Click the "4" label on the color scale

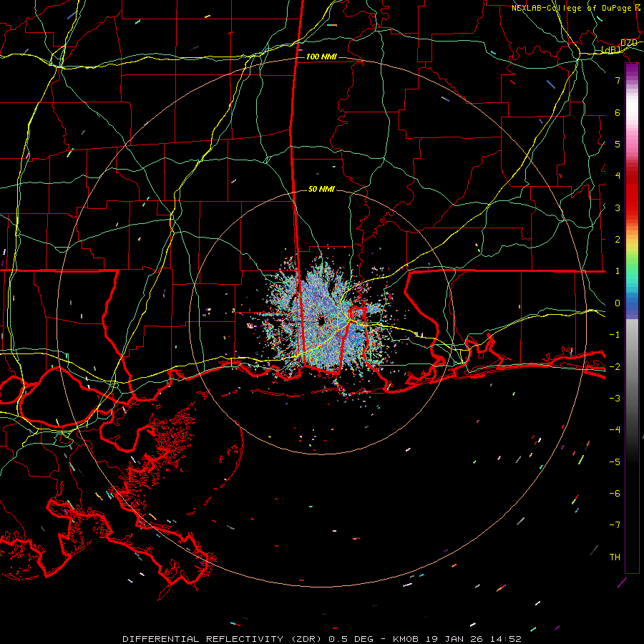(618, 176)
